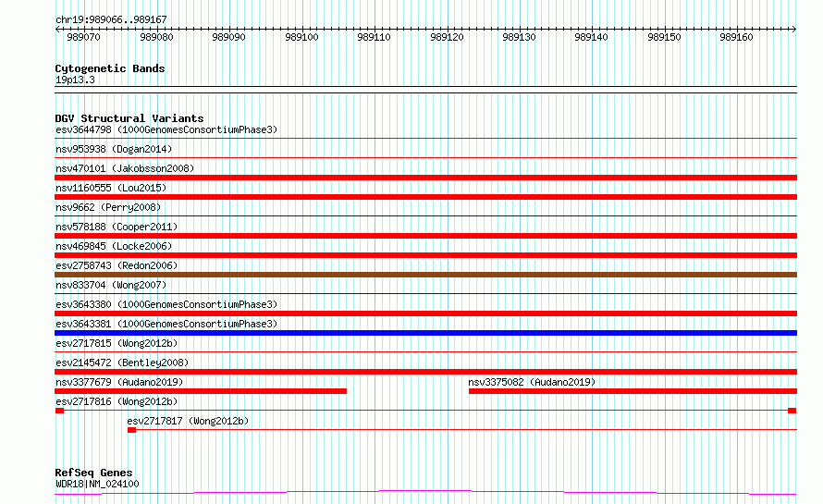The height and width of the screenshot is (504, 823).
Task: Click the 989160 ruler position
Action: click(x=736, y=37)
